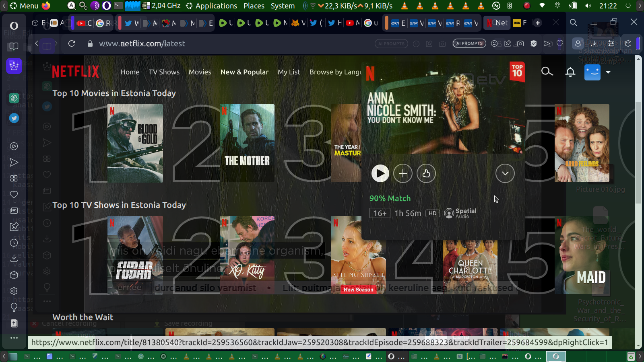644x362 pixels.
Task: Search open tabs with the magnifier
Action: point(574,23)
